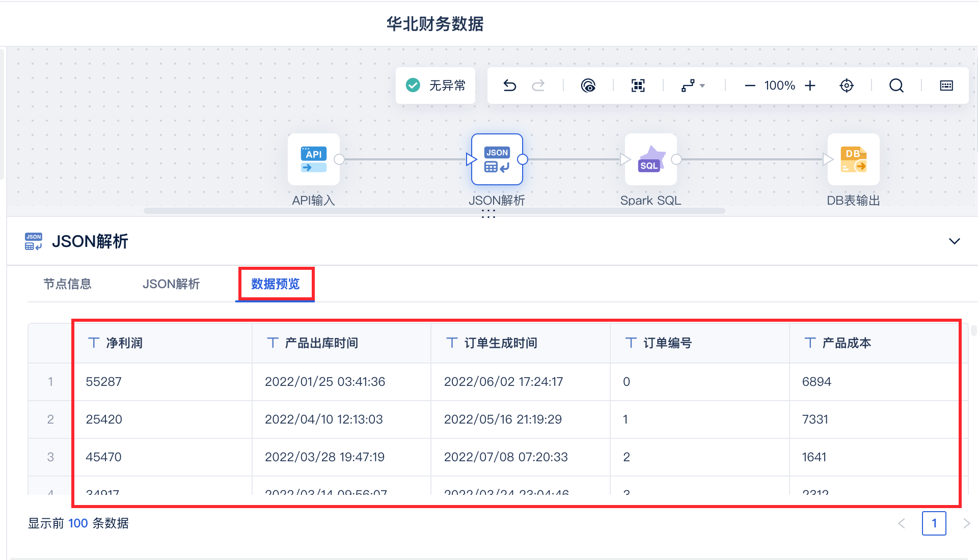The image size is (978, 560).
Task: Open the 数据预览 tab
Action: pos(275,284)
